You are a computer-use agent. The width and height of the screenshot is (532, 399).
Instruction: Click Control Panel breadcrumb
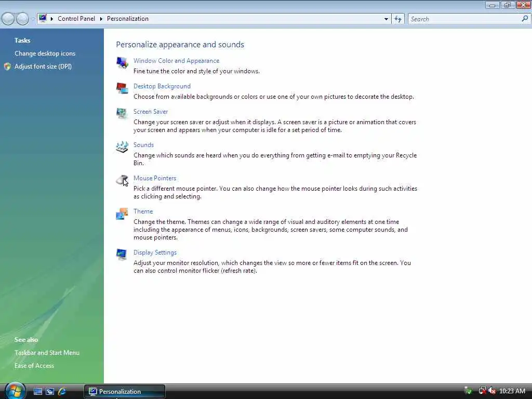76,19
